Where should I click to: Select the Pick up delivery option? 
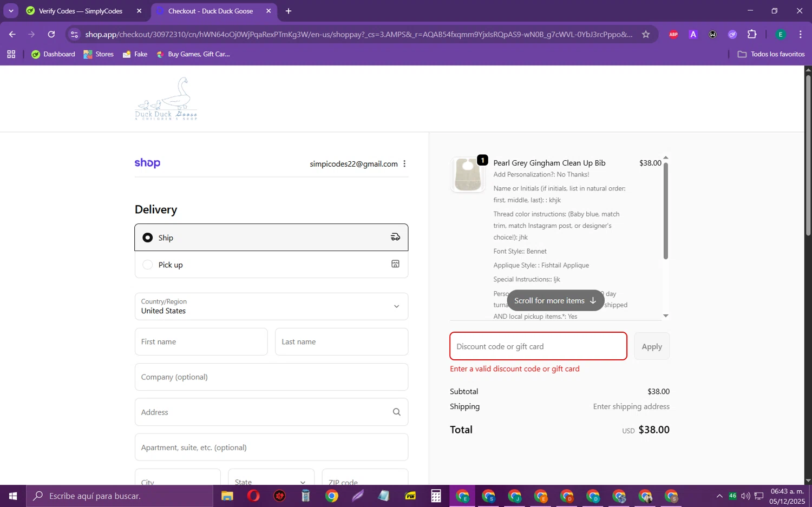[x=271, y=265]
